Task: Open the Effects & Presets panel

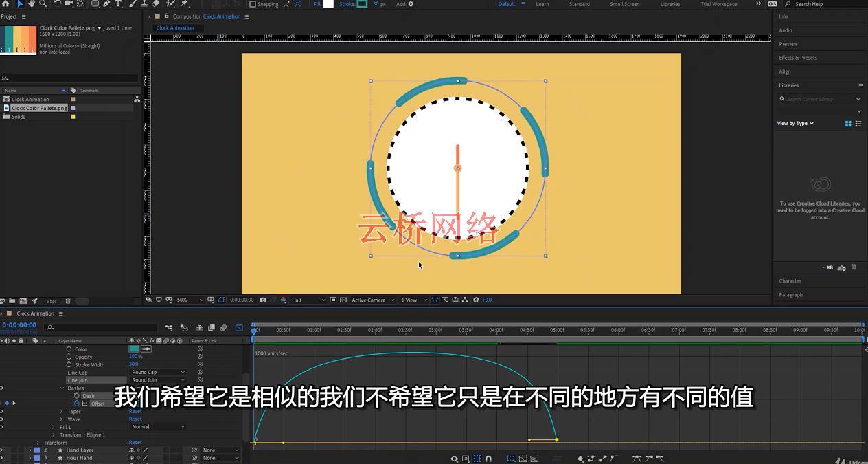Action: tap(797, 58)
